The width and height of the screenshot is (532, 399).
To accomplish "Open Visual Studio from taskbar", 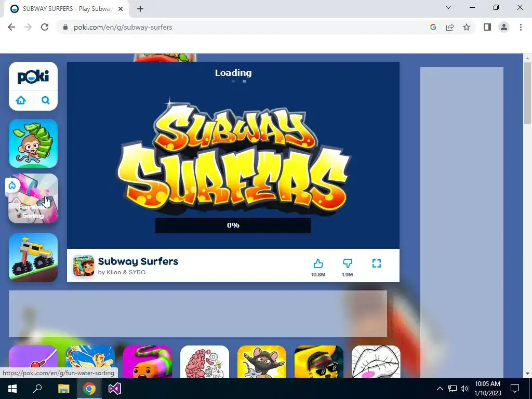I will 115,389.
